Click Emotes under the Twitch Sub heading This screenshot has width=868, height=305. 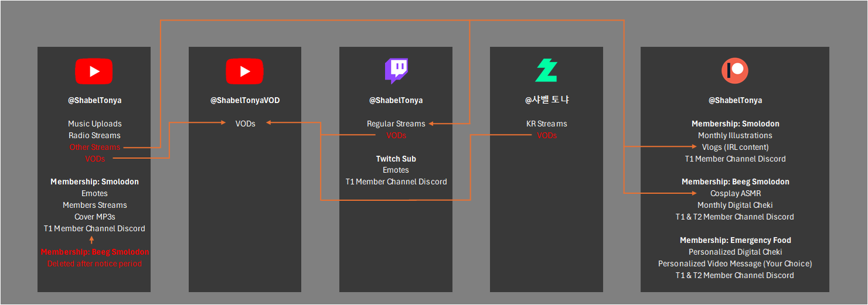[396, 170]
